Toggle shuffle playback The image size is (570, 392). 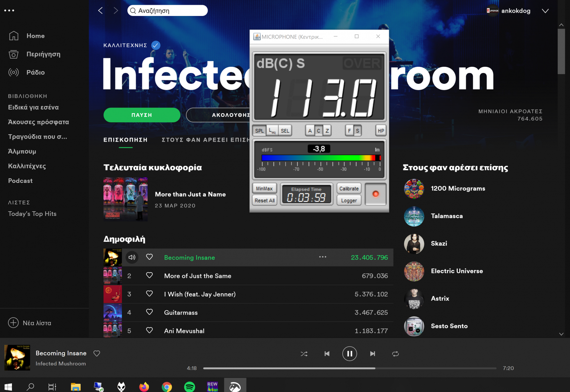click(x=304, y=354)
